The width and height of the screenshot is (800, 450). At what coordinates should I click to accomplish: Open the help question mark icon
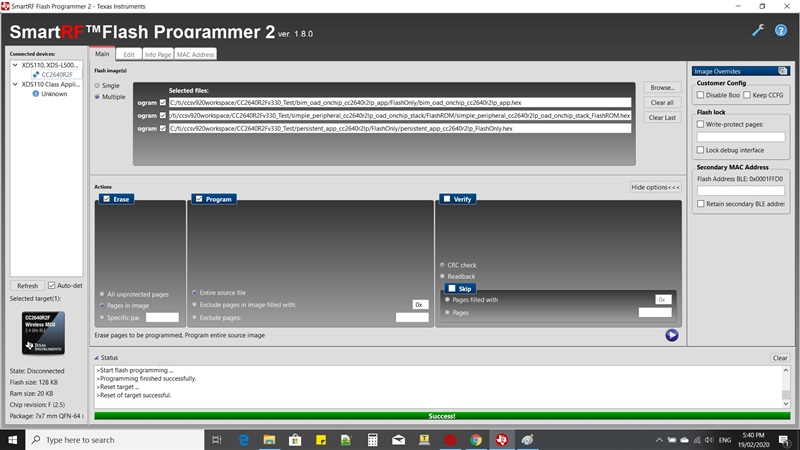[781, 31]
